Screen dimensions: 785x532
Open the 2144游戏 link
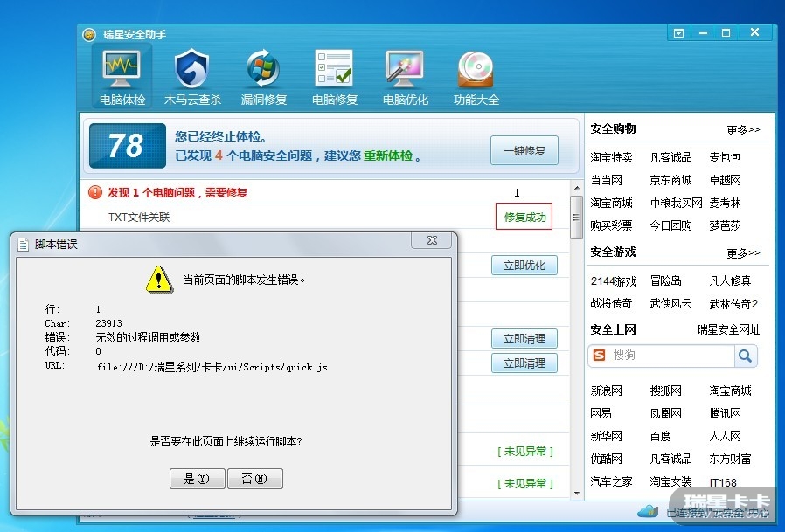(614, 280)
